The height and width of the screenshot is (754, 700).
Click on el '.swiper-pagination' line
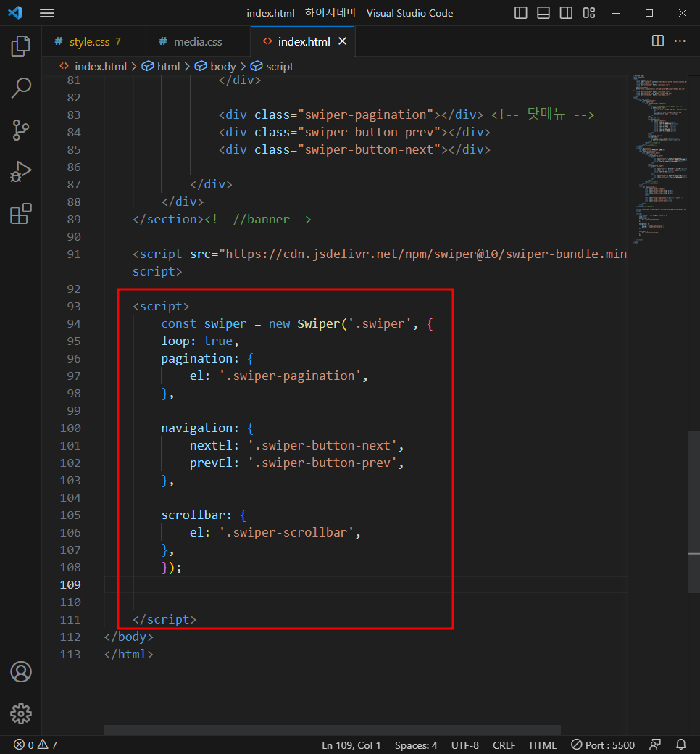[279, 376]
